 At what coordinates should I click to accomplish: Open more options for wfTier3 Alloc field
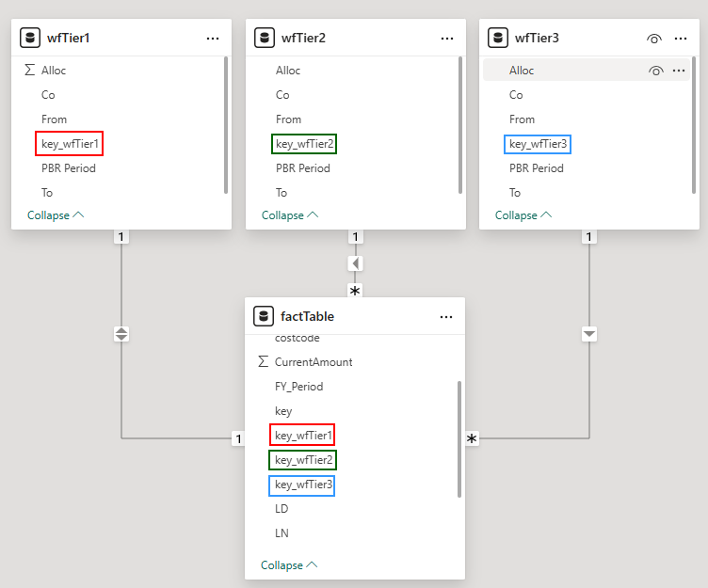tap(679, 71)
